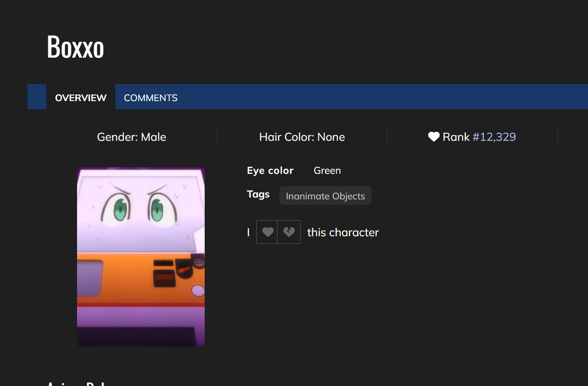Click the orange panel in Boxxo's image

[128, 279]
